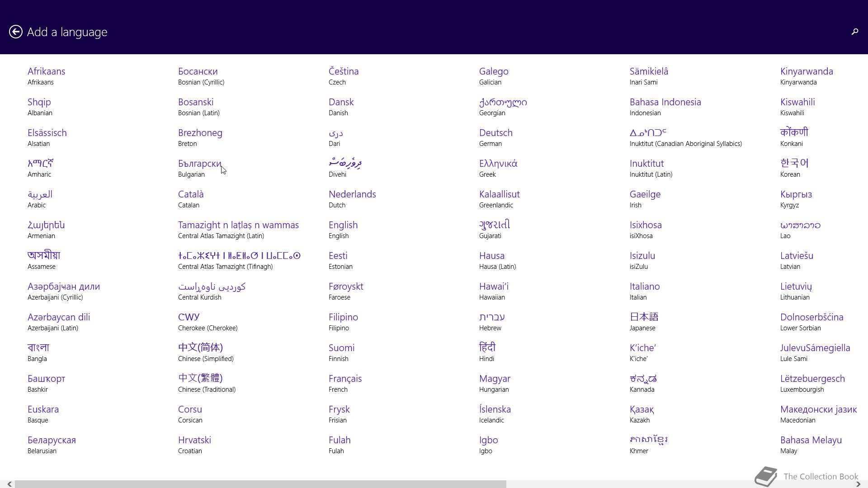
Task: Choose Galego Galician
Action: click(x=494, y=76)
